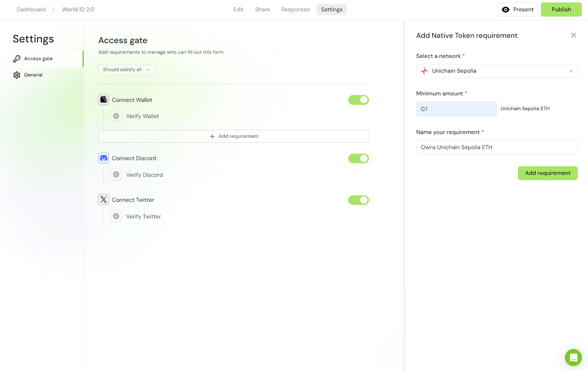This screenshot has height=371, width=588.
Task: Click the plus icon in Add requirement row
Action: coord(212,136)
